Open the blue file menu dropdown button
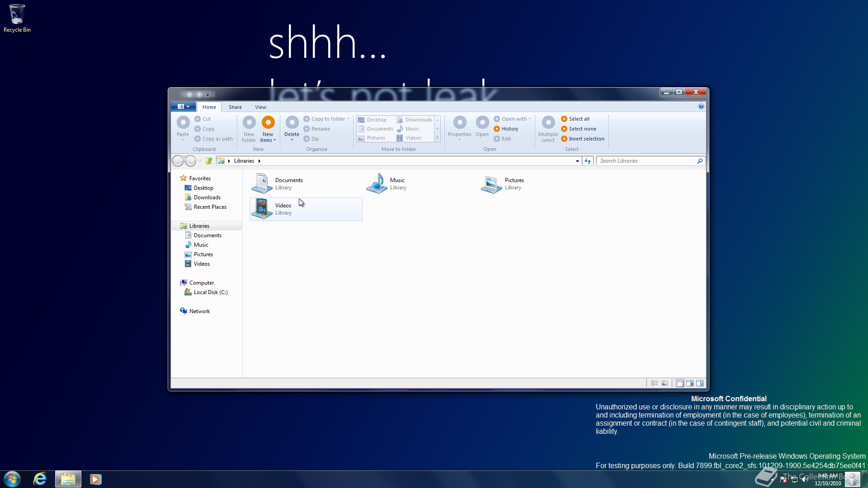The width and height of the screenshot is (868, 488). (x=183, y=107)
